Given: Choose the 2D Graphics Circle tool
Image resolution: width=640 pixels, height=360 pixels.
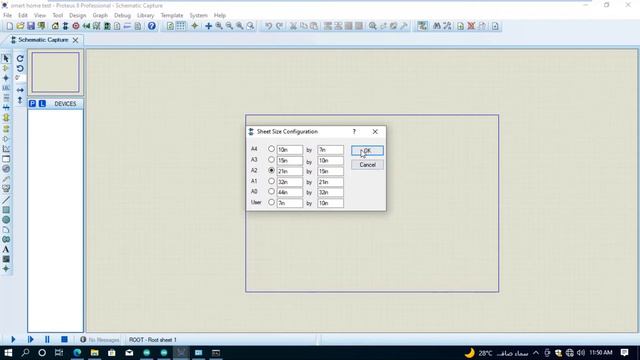Looking at the screenshot, I should (6, 220).
